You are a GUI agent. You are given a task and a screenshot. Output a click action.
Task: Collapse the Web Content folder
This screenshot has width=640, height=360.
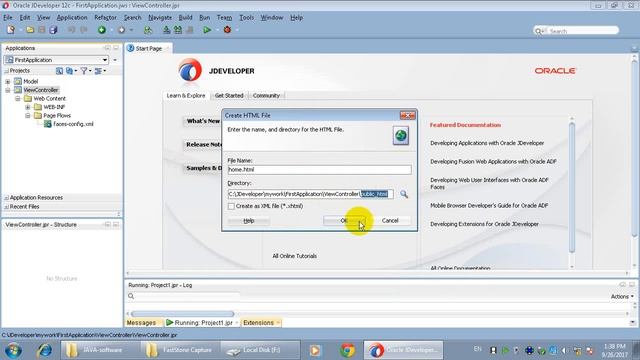18,99
